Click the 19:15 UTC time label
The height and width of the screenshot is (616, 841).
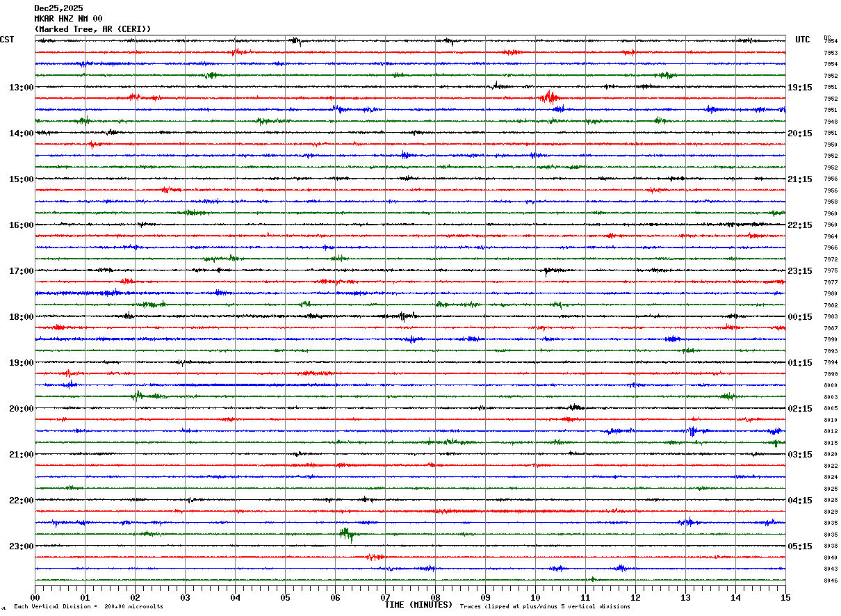pos(800,88)
